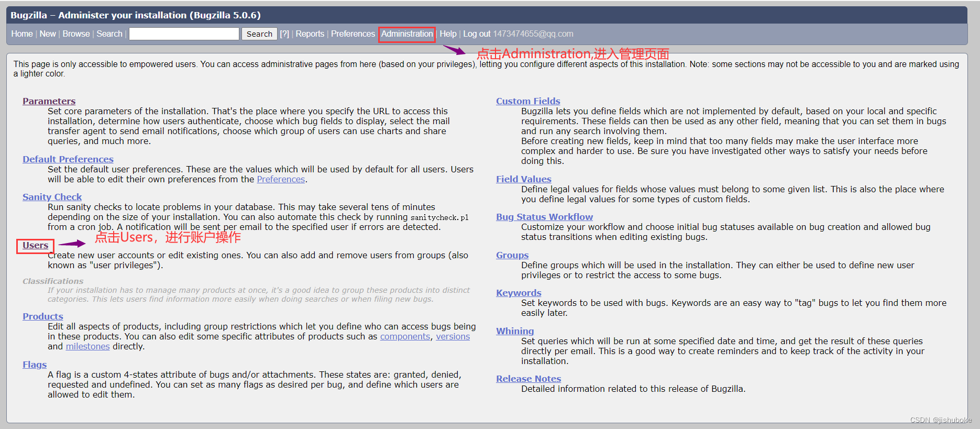Open the Release Notes page
The width and height of the screenshot is (980, 429).
528,379
